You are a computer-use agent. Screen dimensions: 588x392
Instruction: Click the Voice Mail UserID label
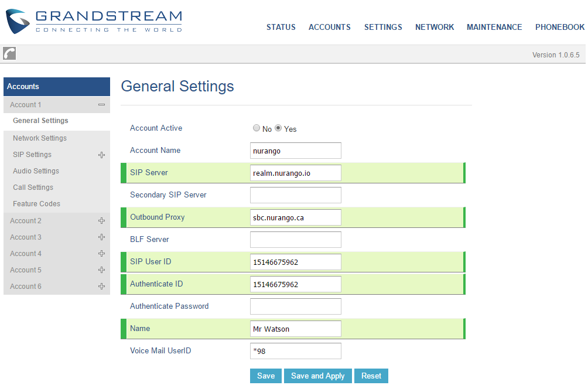click(x=160, y=351)
